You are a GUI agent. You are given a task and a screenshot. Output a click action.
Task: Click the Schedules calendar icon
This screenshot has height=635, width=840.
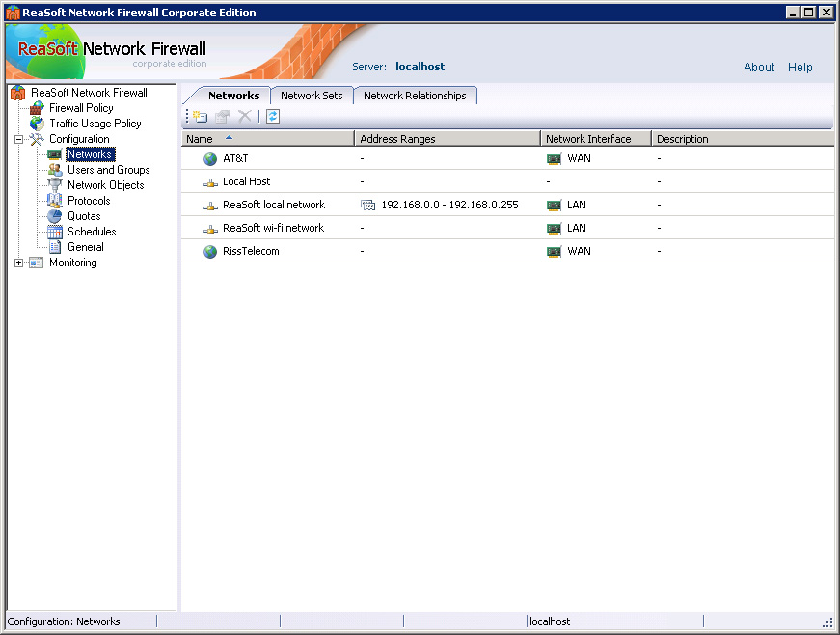[55, 232]
